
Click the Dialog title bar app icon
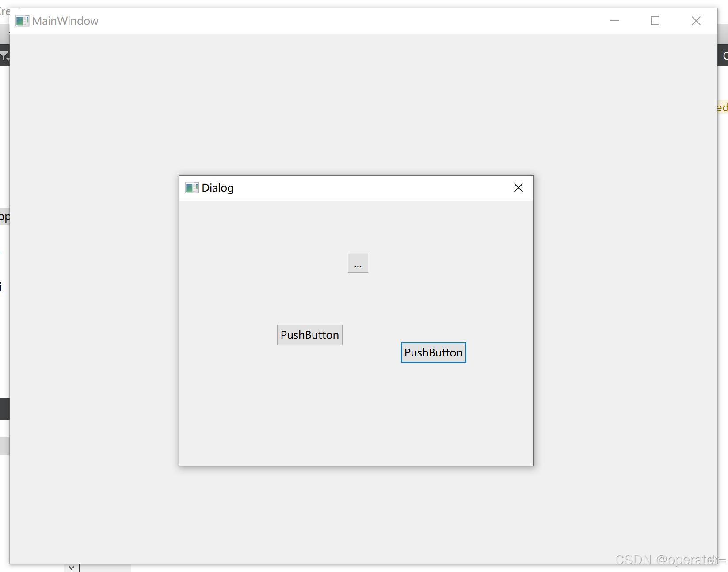point(192,188)
